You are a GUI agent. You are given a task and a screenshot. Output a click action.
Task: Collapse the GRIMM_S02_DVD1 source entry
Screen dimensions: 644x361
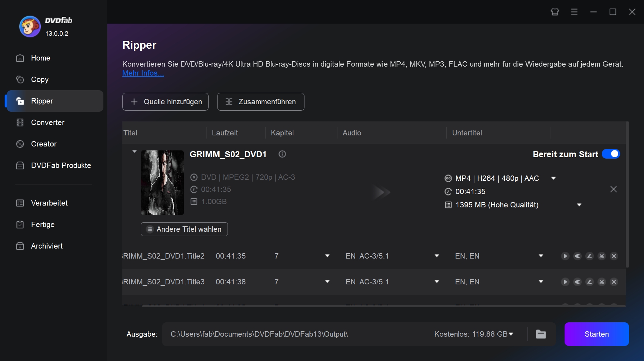click(135, 151)
